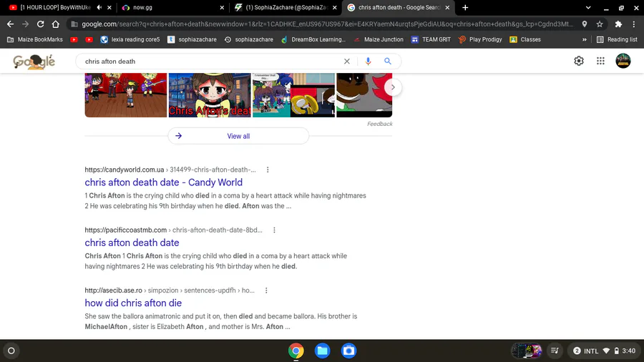The image size is (644, 362).
Task: Open Play Prodigy bookmark
Action: pos(480,39)
